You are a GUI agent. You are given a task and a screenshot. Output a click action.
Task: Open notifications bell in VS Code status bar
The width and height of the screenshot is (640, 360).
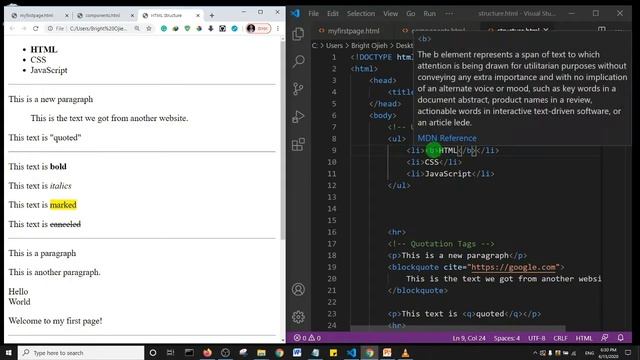point(620,338)
